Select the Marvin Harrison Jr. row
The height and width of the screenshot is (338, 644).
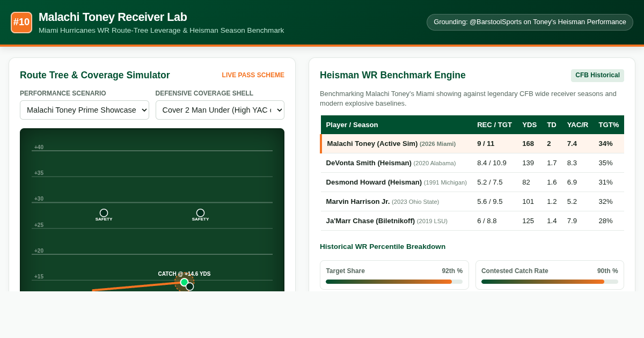click(x=472, y=202)
